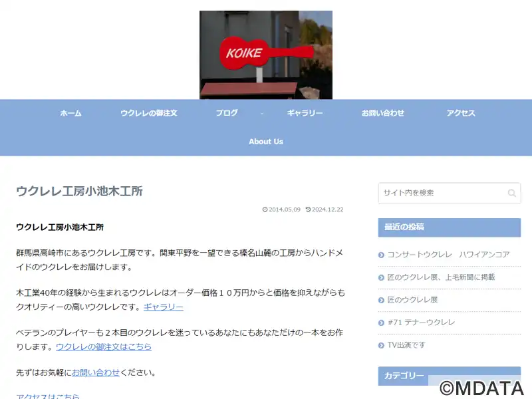Open post 匠のウクレレ展、上毛新聞に掲載

tap(441, 277)
